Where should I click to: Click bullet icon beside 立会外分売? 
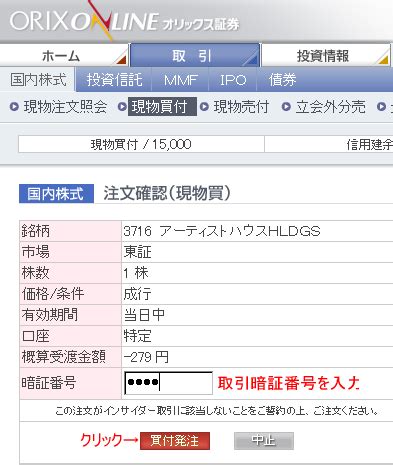286,107
